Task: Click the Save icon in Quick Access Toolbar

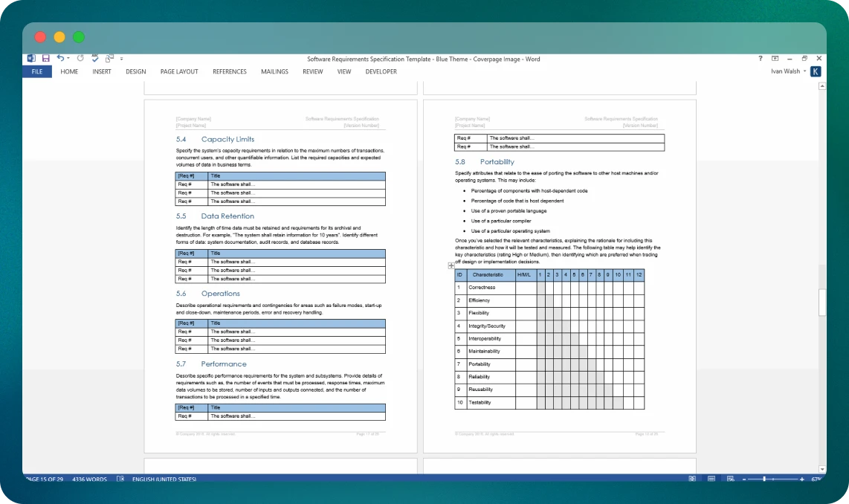Action: [45, 58]
